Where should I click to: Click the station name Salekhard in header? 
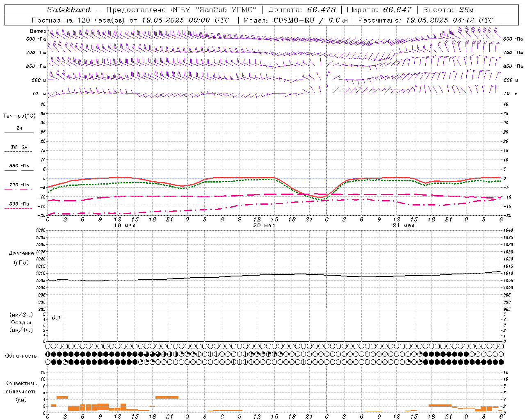[x=69, y=10]
